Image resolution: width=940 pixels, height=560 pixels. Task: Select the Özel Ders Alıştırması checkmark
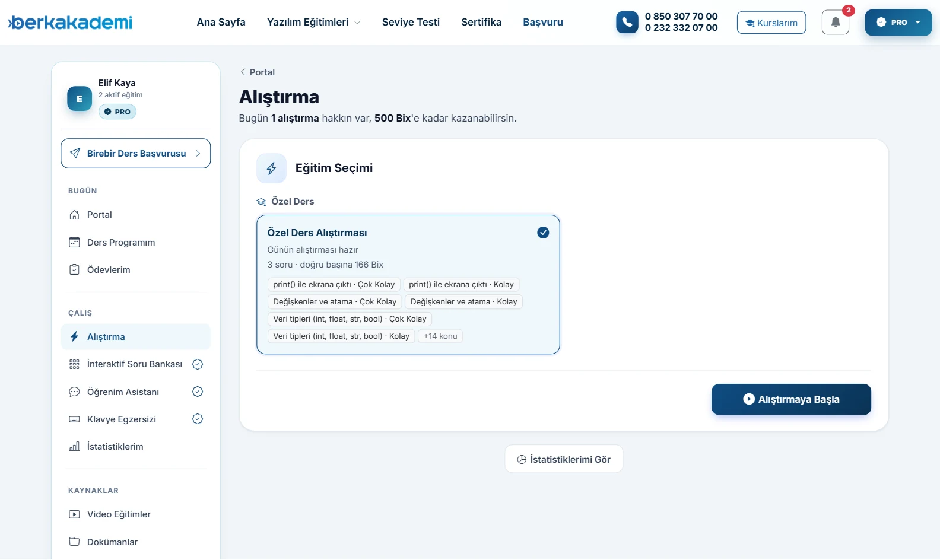543,233
